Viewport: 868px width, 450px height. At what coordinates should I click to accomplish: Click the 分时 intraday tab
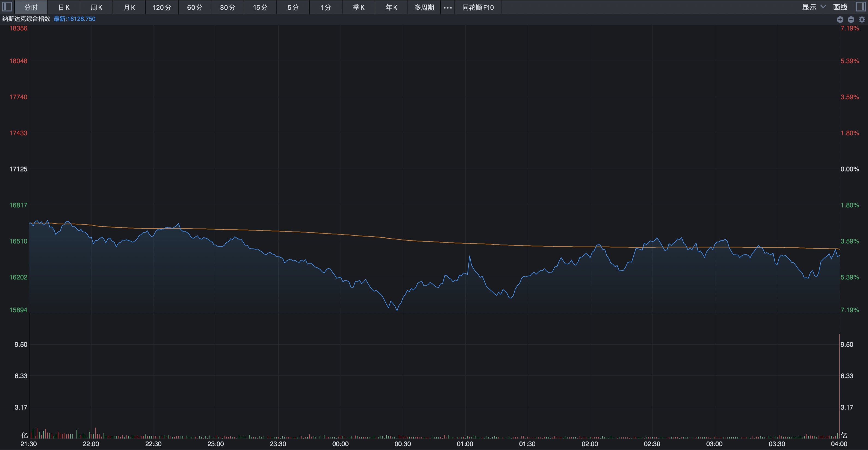coord(31,7)
